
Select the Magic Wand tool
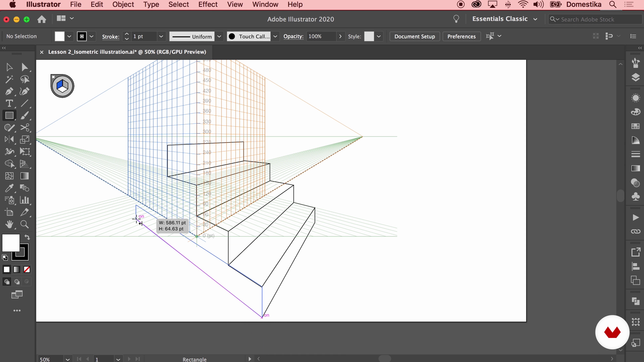pyautogui.click(x=9, y=79)
